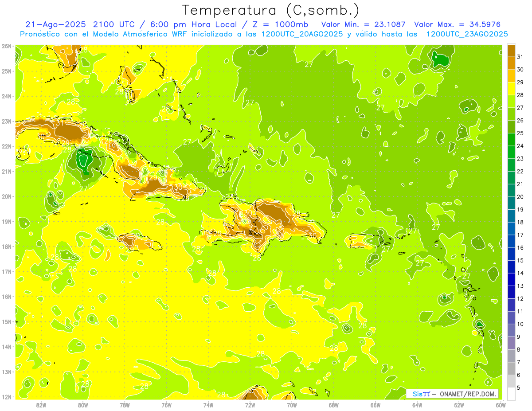532x411 pixels.
Task: Click the "62W" longitude axis label
Action: 459,405
